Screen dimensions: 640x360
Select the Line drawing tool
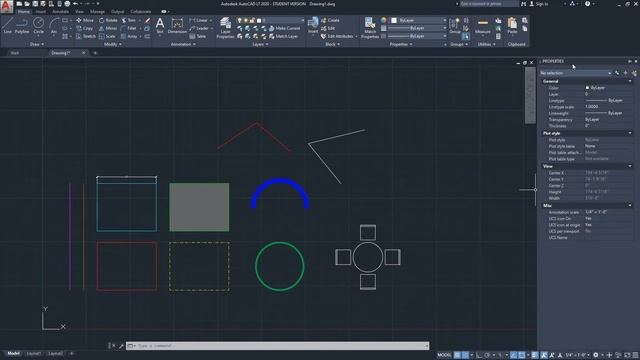[x=7, y=26]
